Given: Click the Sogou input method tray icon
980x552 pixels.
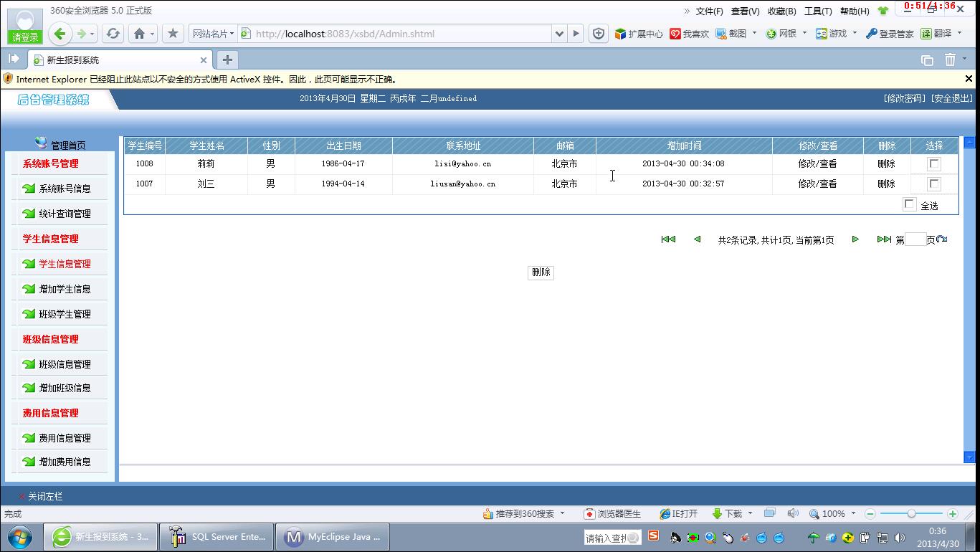Looking at the screenshot, I should (x=653, y=536).
